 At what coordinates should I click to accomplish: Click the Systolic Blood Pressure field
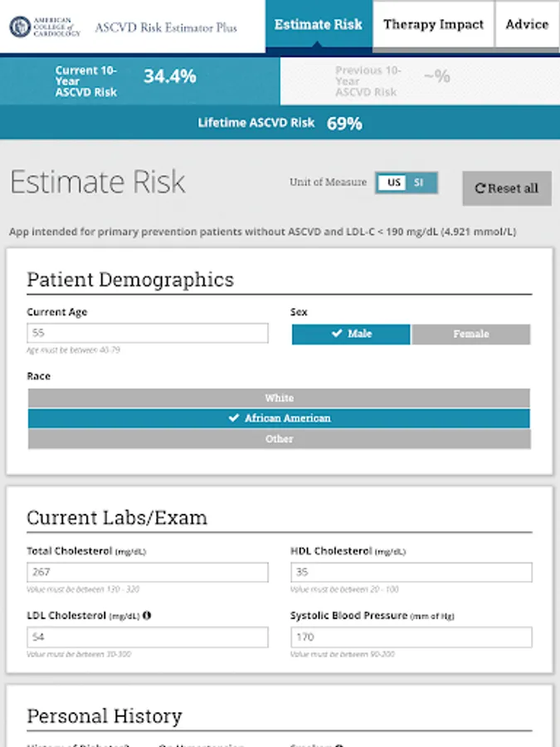point(411,637)
